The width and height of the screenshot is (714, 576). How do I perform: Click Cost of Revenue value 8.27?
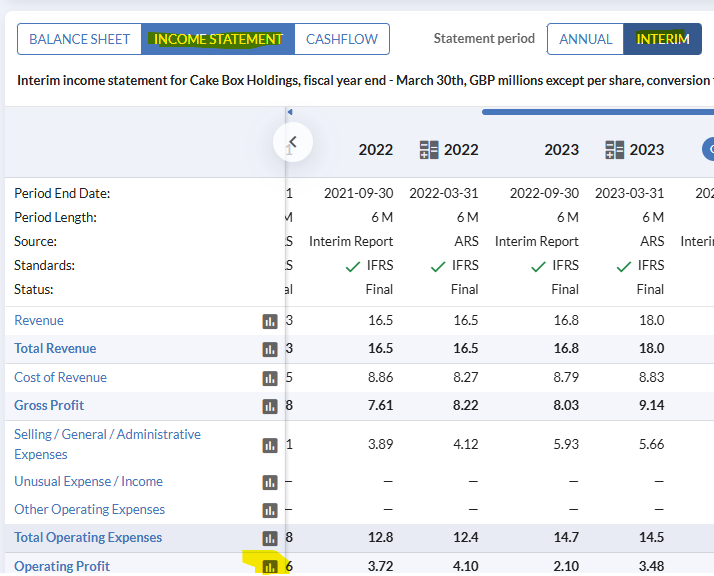pos(465,377)
